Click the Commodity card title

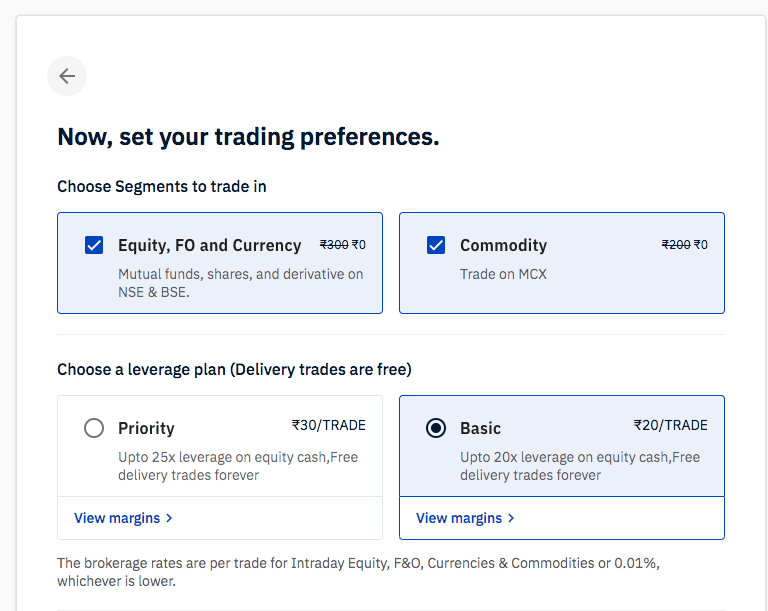[x=503, y=245]
